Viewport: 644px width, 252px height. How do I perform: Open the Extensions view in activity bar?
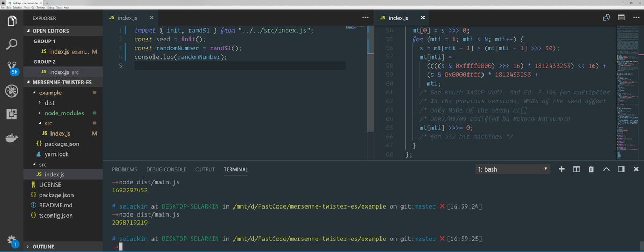point(11,114)
